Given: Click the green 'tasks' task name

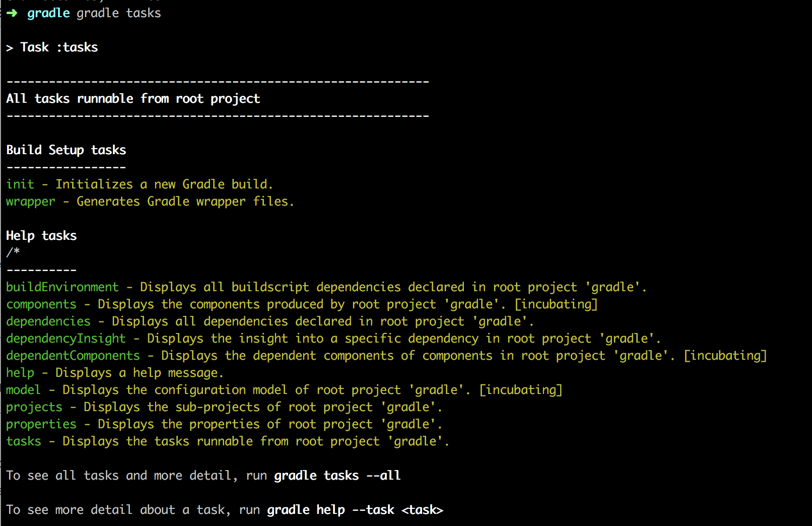Looking at the screenshot, I should click(x=24, y=441).
